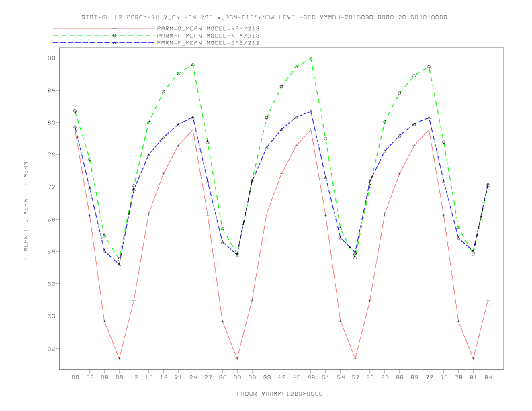The height and width of the screenshot is (411, 532).
Task: Click x-axis tick label 36
Action: click(x=252, y=377)
